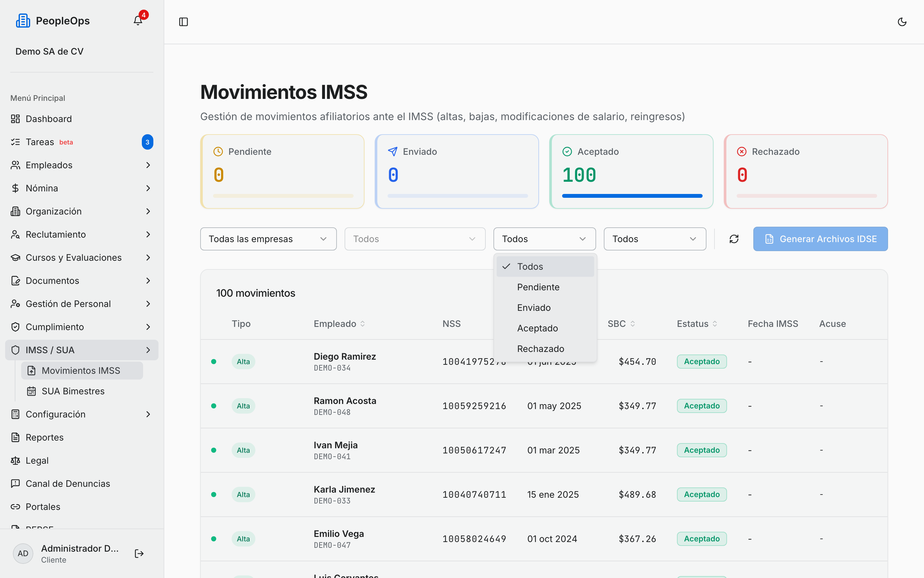Click the Canal de Denuncias chat icon

coord(15,484)
